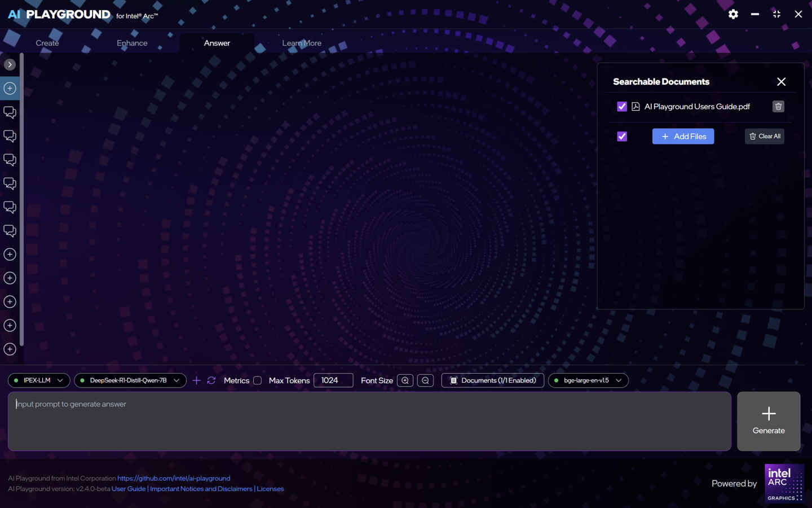Delete AI Playground Users Guide.pdf with trash icon
The image size is (812, 508).
(x=778, y=107)
